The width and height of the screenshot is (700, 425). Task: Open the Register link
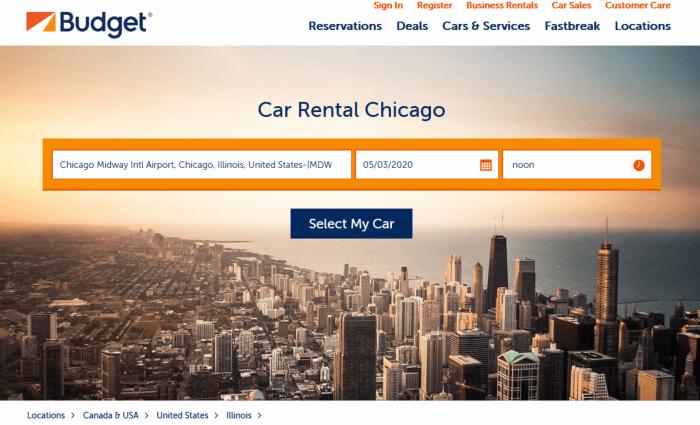(x=434, y=5)
